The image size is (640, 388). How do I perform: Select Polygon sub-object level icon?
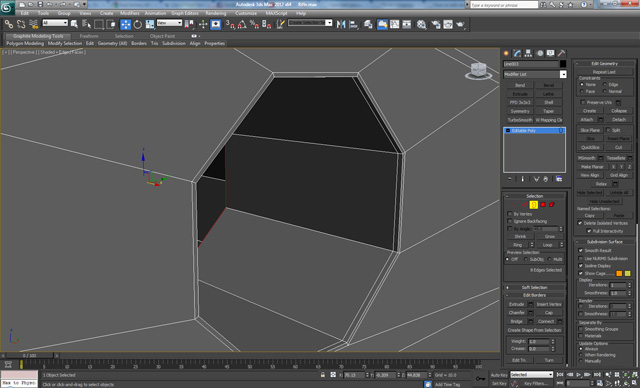pos(543,204)
